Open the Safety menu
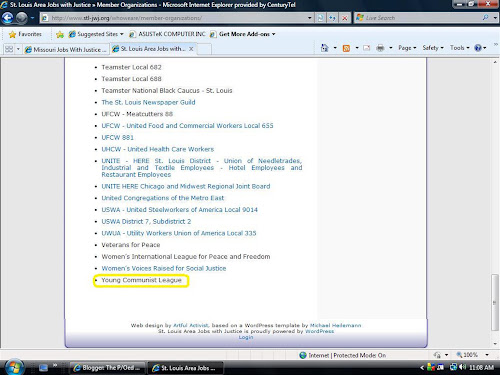 point(433,48)
